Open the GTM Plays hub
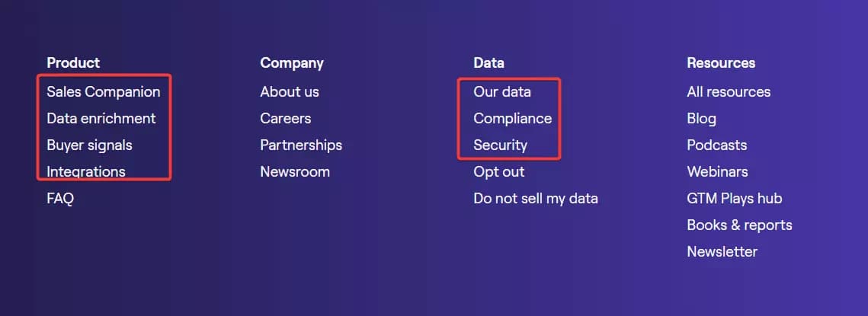Screen dimensions: 868x316 pyautogui.click(x=734, y=199)
